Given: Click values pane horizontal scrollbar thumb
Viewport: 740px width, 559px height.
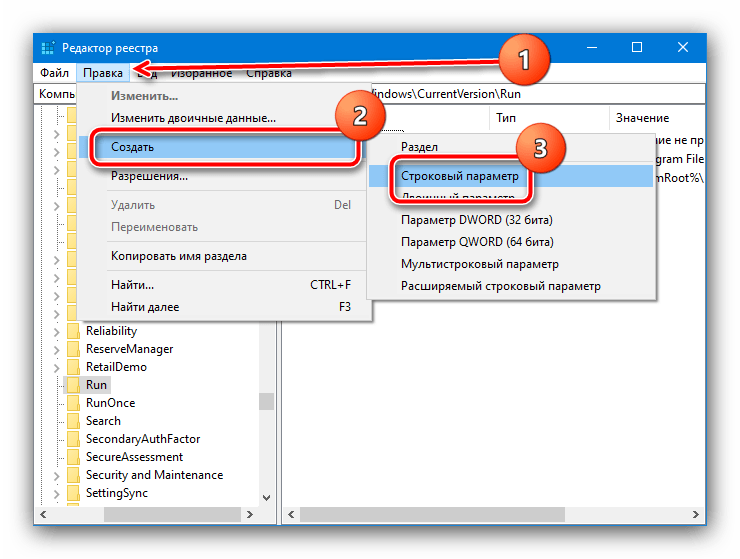Looking at the screenshot, I should [x=432, y=515].
